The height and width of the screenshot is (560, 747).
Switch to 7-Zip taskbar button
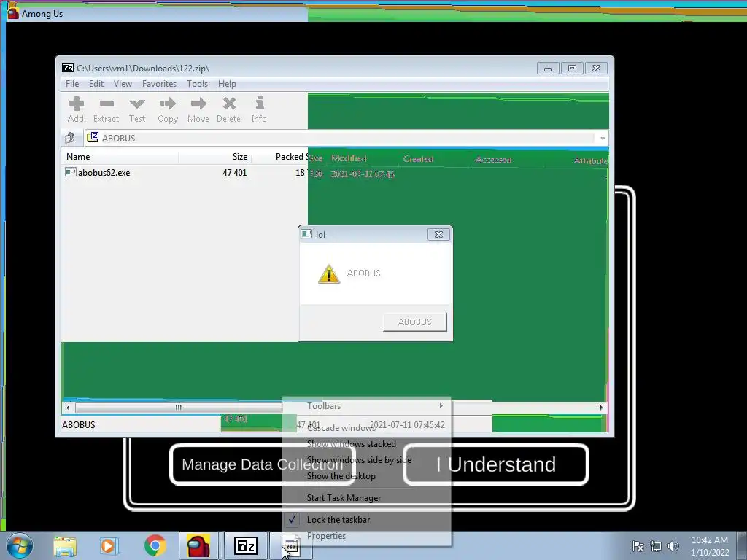[x=246, y=545]
